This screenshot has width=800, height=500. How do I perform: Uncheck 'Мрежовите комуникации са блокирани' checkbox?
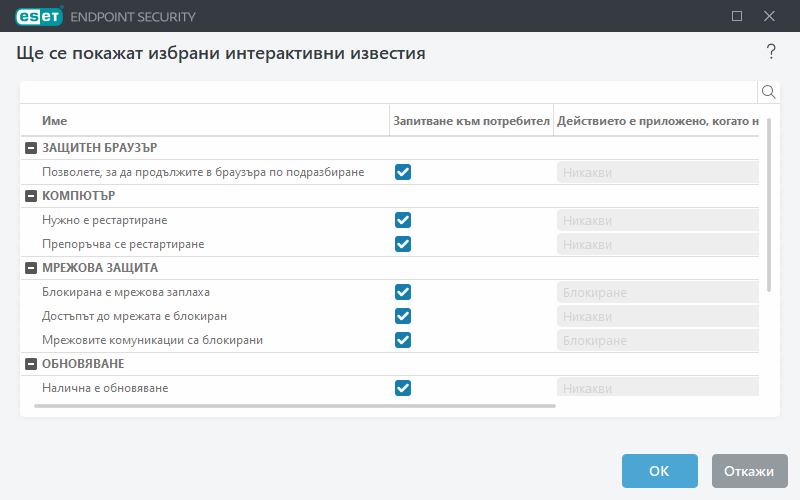(x=403, y=340)
